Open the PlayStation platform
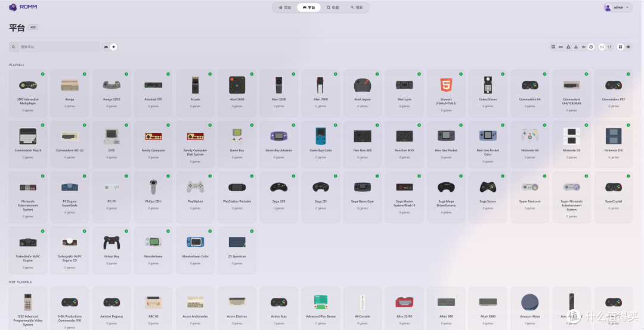 pyautogui.click(x=195, y=197)
